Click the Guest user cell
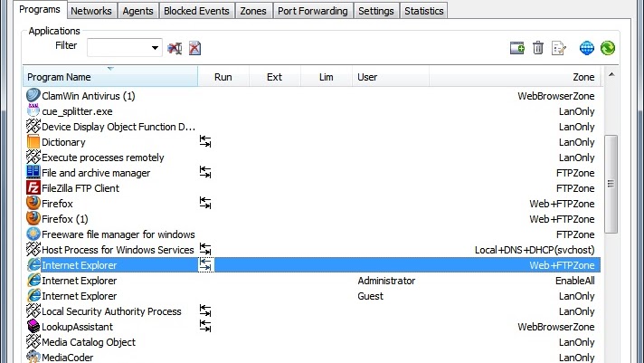The width and height of the screenshot is (644, 363). coord(370,296)
